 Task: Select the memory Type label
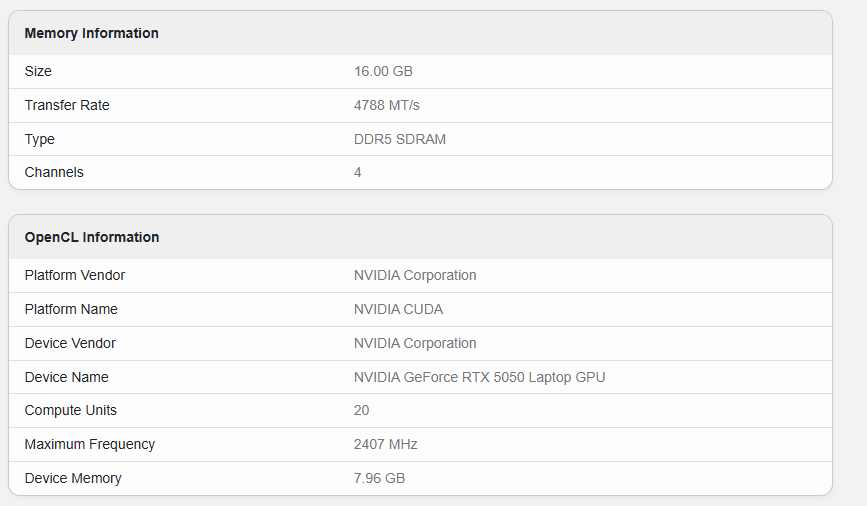point(39,139)
